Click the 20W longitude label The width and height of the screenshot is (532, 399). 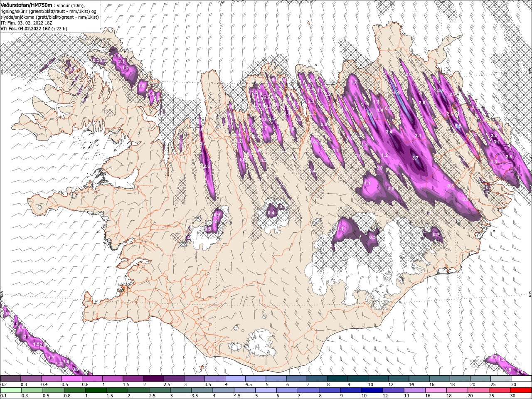coord(221,2)
